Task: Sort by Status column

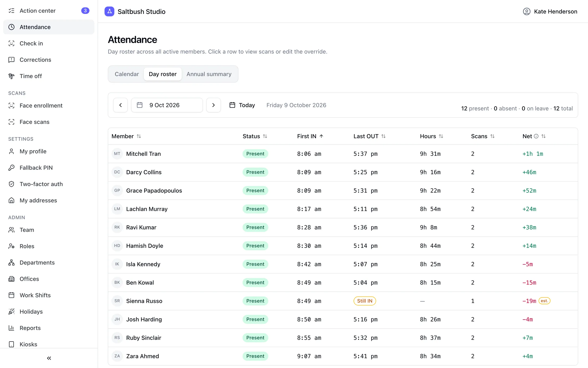Action: pos(255,136)
